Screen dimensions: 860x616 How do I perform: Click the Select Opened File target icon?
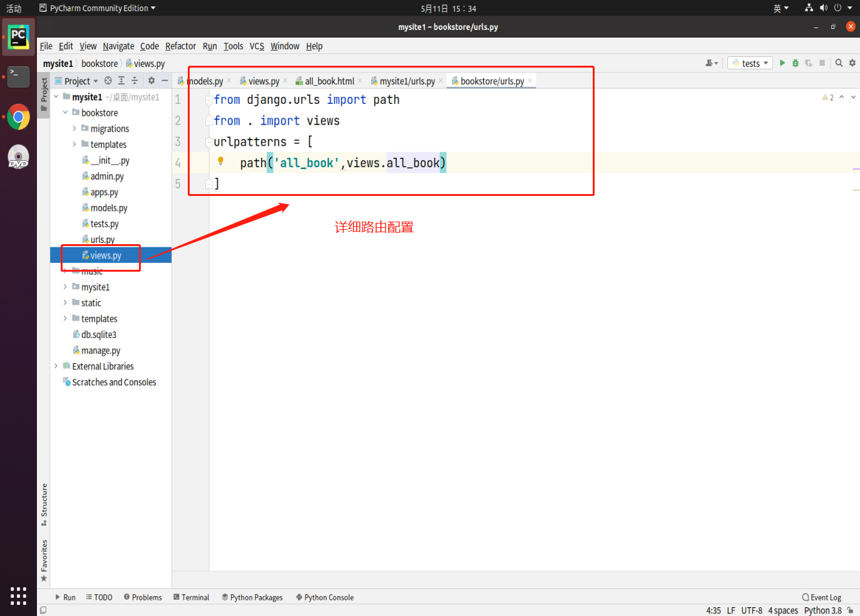pos(108,81)
